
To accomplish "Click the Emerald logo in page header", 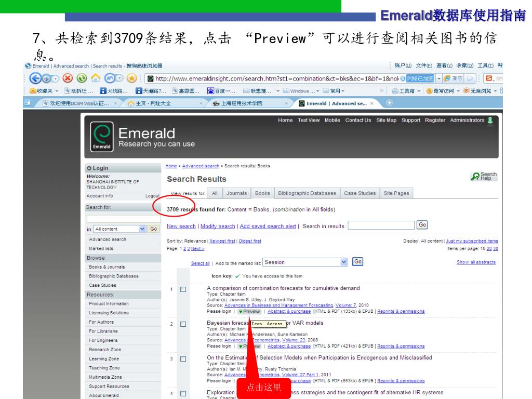I will [102, 137].
